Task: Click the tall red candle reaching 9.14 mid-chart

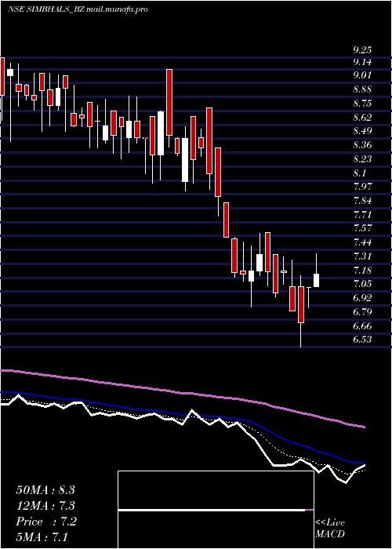Action: point(169,102)
